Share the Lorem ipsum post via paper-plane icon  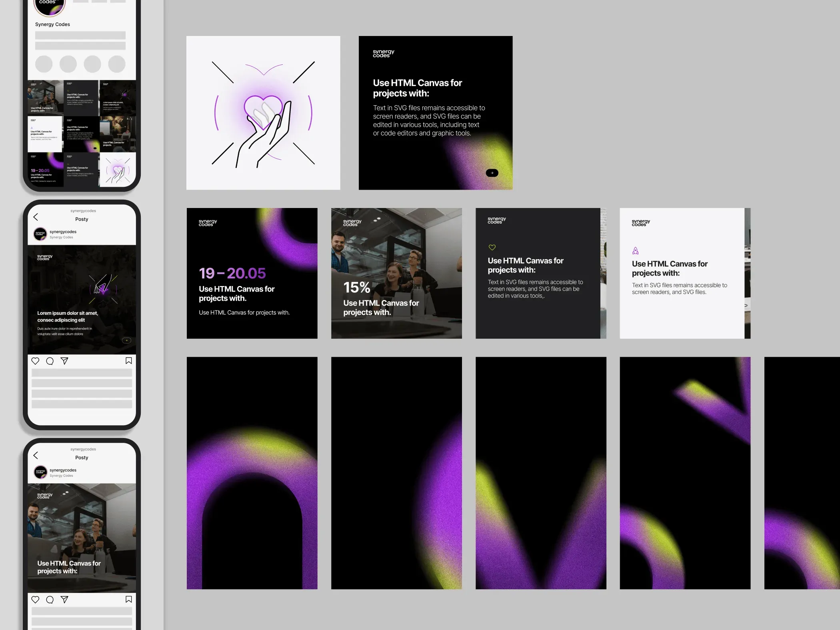click(x=64, y=361)
